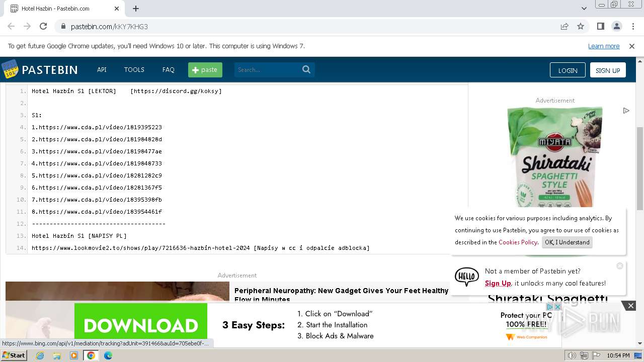Click the browser forward arrow
The width and height of the screenshot is (644, 362).
(27, 26)
